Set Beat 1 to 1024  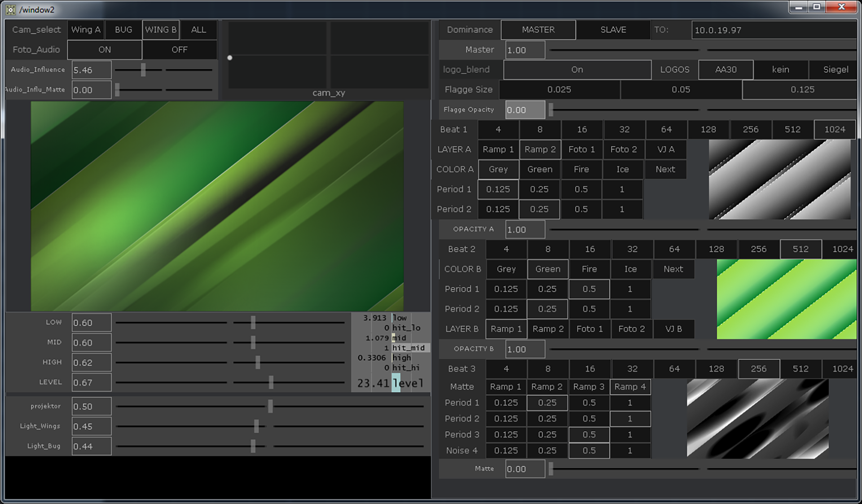point(835,130)
